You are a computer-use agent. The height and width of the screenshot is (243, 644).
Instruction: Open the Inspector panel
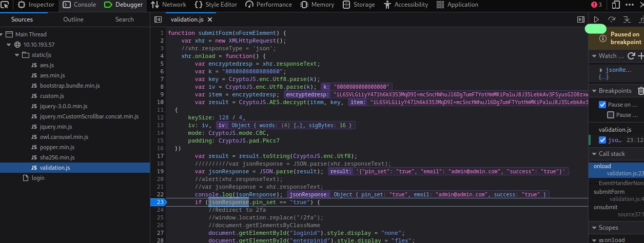click(x=36, y=5)
